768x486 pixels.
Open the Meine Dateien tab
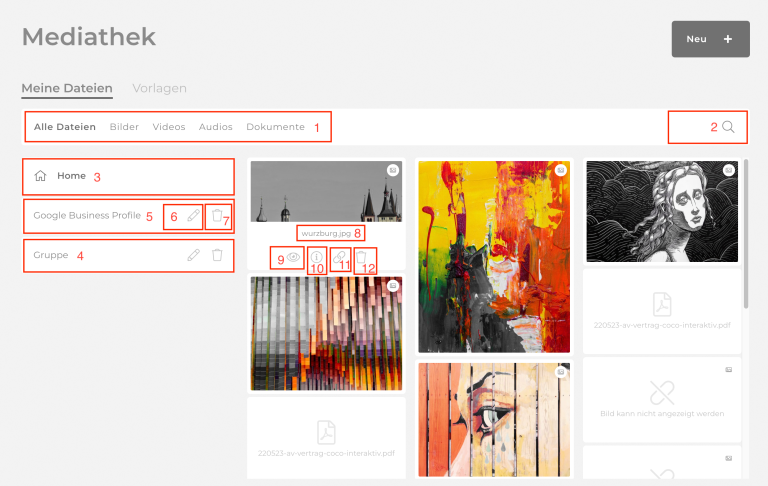point(67,88)
